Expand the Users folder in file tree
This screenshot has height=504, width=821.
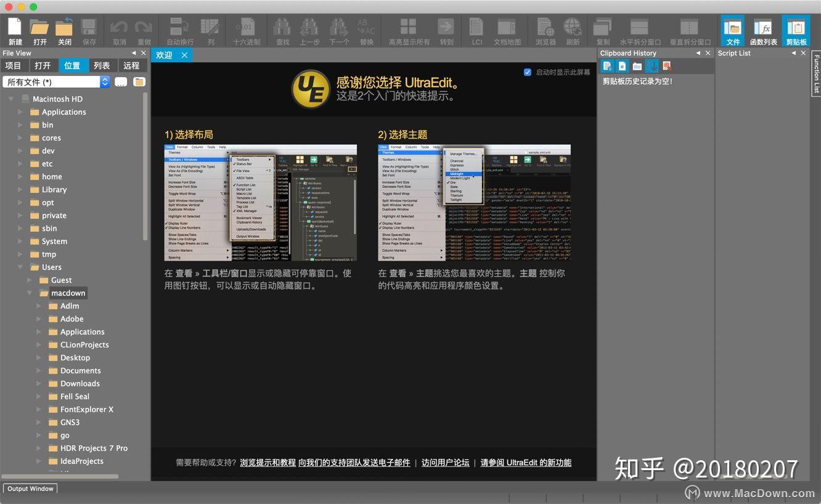pyautogui.click(x=20, y=267)
